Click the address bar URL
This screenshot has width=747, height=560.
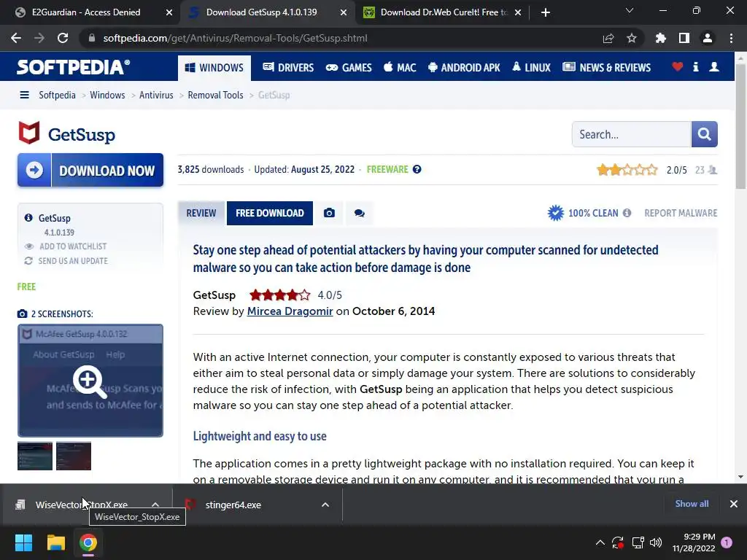click(236, 38)
